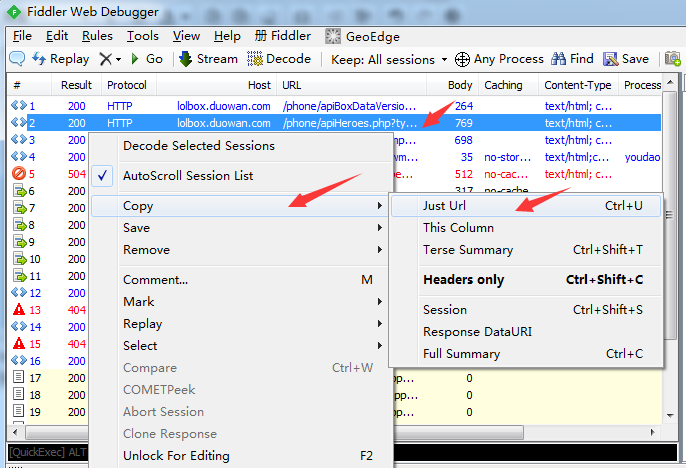Select Just Url copy option

526,206
